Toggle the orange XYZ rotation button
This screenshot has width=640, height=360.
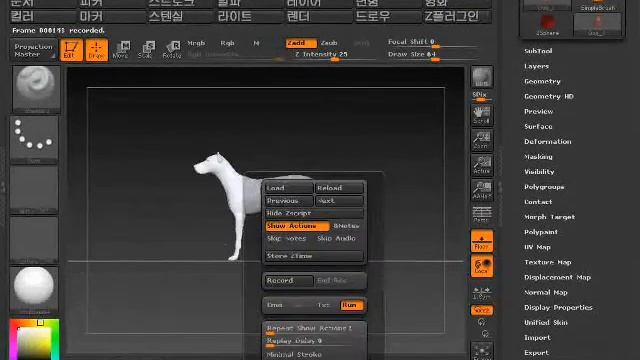pos(482,310)
